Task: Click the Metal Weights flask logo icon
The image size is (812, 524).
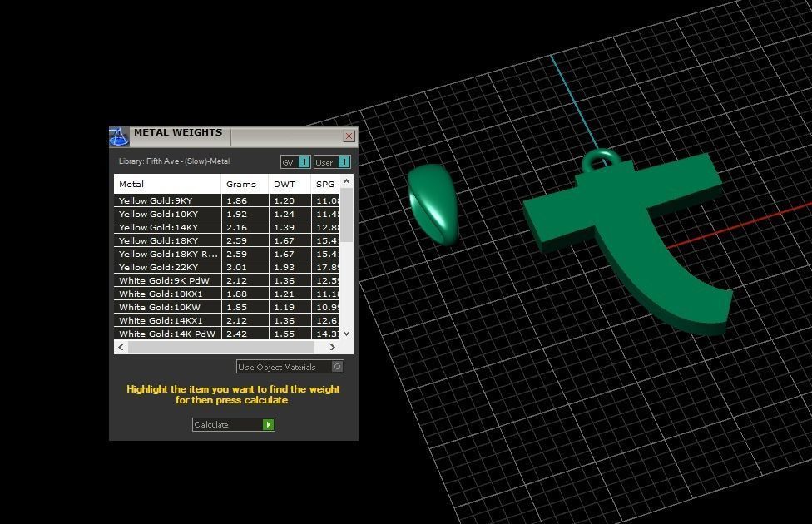Action: [119, 136]
